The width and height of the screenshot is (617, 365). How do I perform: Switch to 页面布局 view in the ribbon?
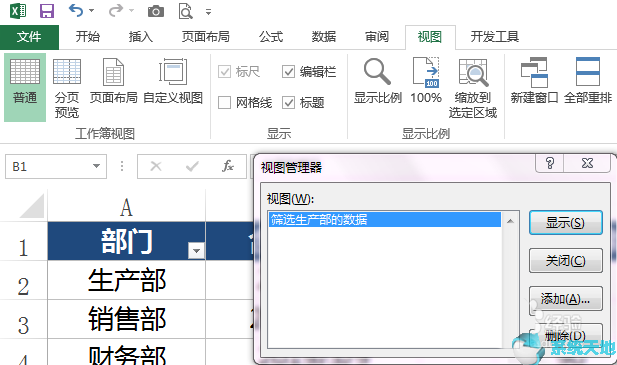tap(113, 81)
